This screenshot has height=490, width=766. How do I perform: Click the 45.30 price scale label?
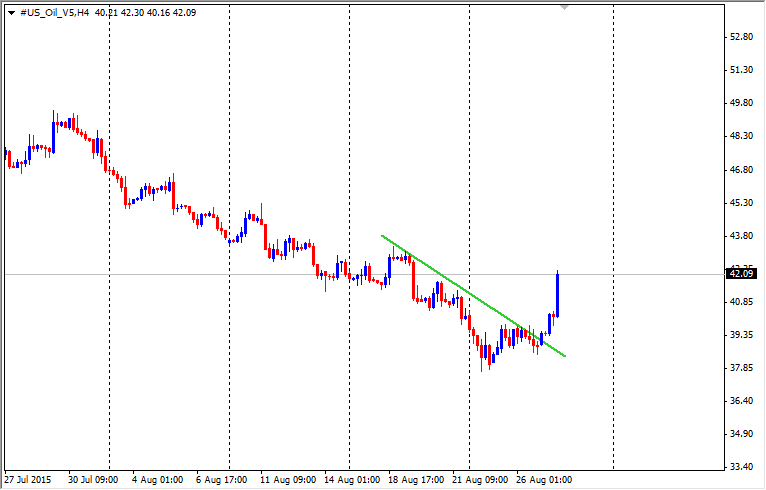click(x=741, y=202)
